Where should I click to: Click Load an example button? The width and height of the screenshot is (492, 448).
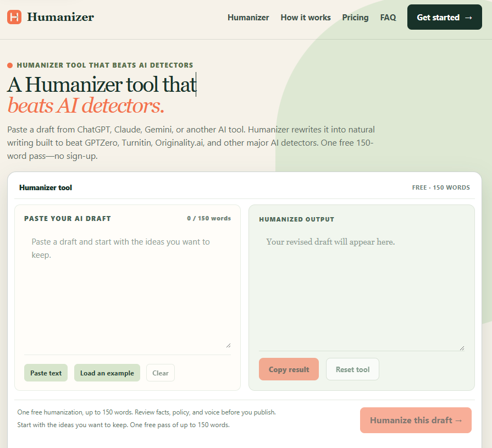(107, 373)
